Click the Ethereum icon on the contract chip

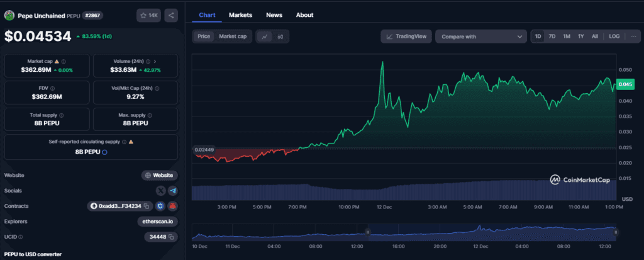[x=93, y=206]
